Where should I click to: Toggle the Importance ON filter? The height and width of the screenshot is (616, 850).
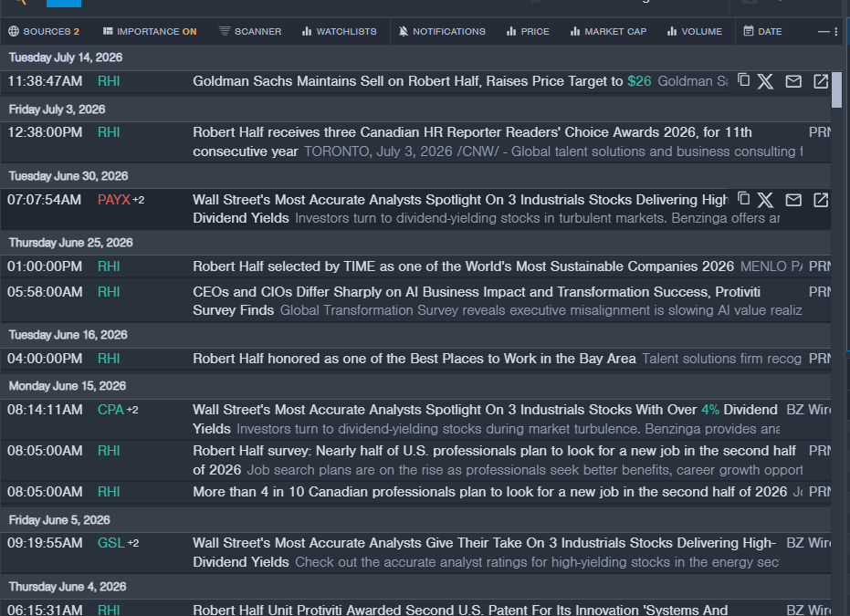pos(150,31)
